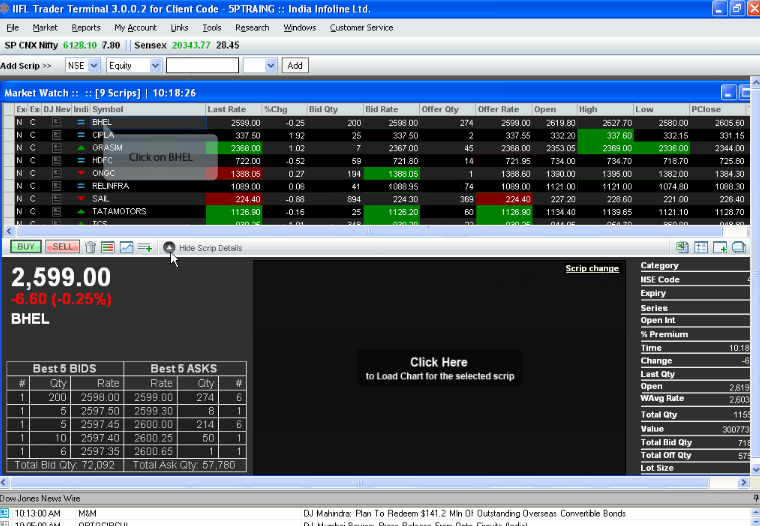Click the Scrip change link

592,269
